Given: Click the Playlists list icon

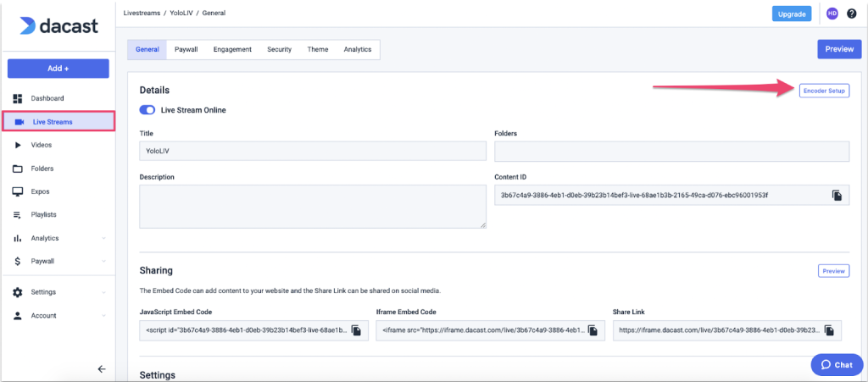Looking at the screenshot, I should tap(17, 214).
